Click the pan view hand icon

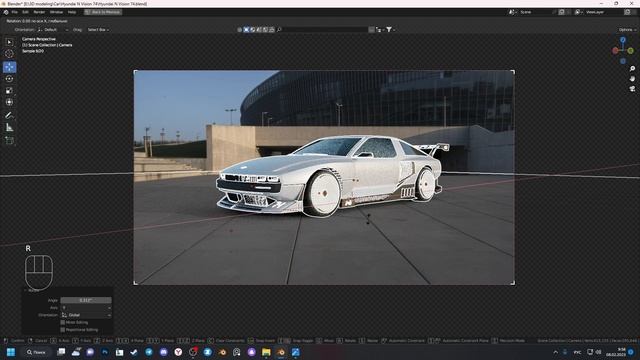click(x=632, y=78)
